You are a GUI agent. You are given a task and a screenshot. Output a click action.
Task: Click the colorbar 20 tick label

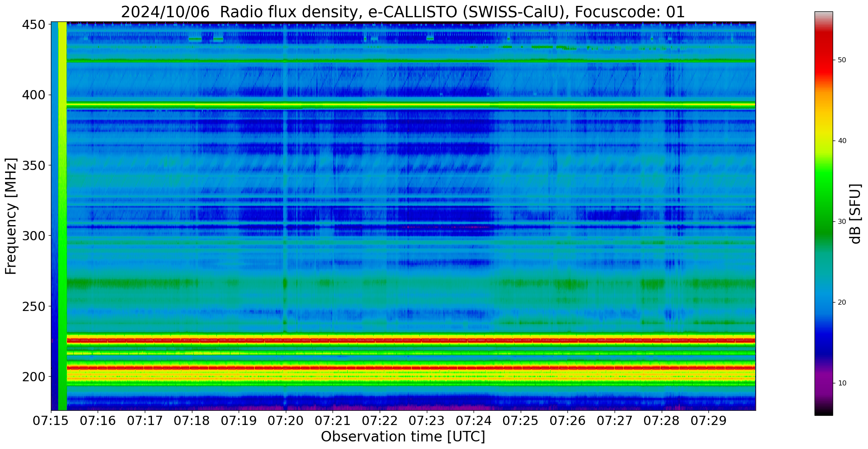(x=842, y=303)
